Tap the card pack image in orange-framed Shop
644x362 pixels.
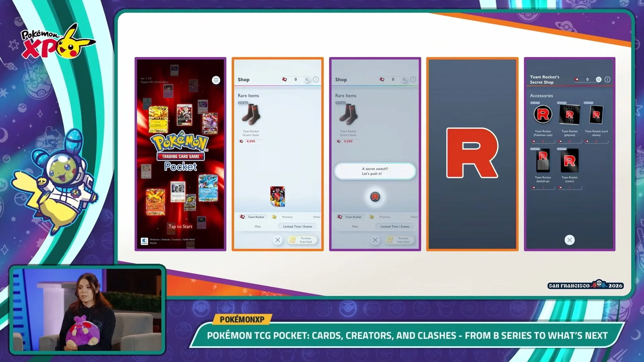pos(278,196)
